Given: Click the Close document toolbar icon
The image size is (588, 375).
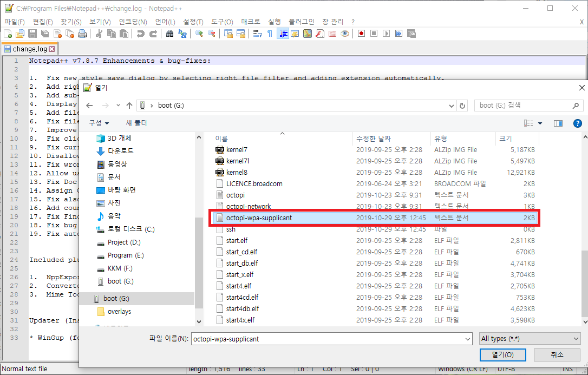Looking at the screenshot, I should 57,34.
